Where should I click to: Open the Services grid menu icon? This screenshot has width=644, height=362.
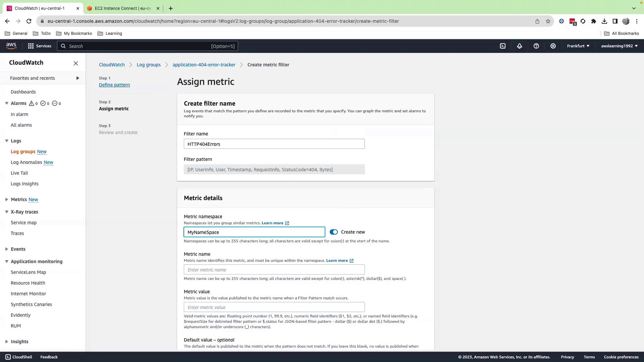[31, 46]
